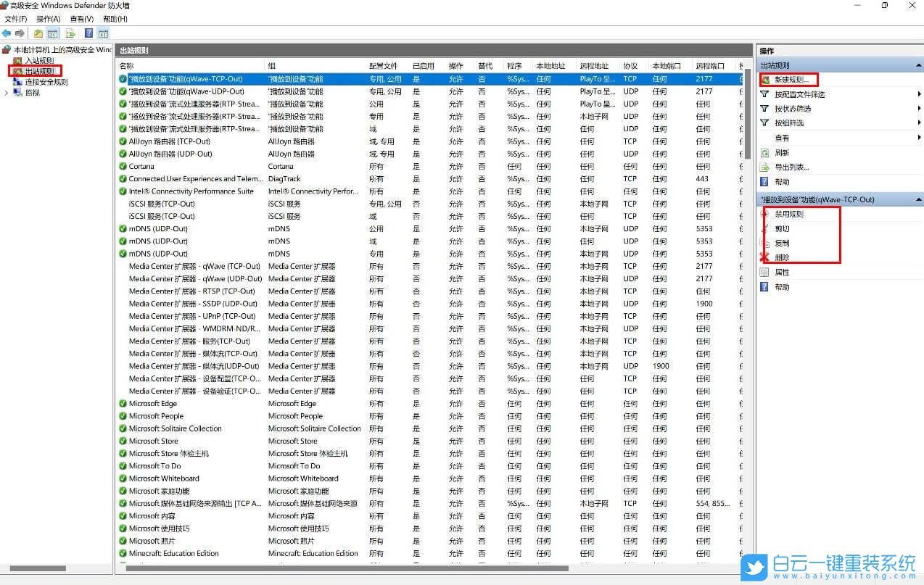Click the blue Help icon in toolbar
Viewport: 924px width, 585px height.
88,33
